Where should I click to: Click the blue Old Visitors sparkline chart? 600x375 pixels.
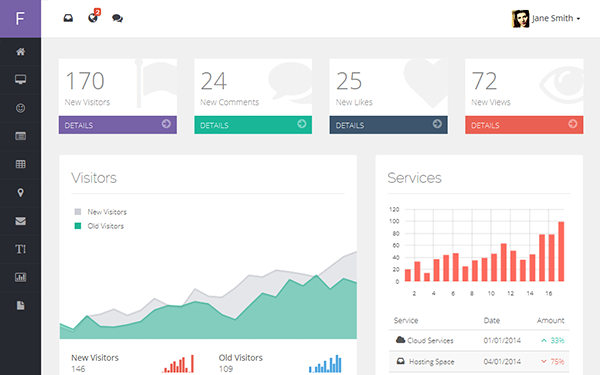point(325,364)
